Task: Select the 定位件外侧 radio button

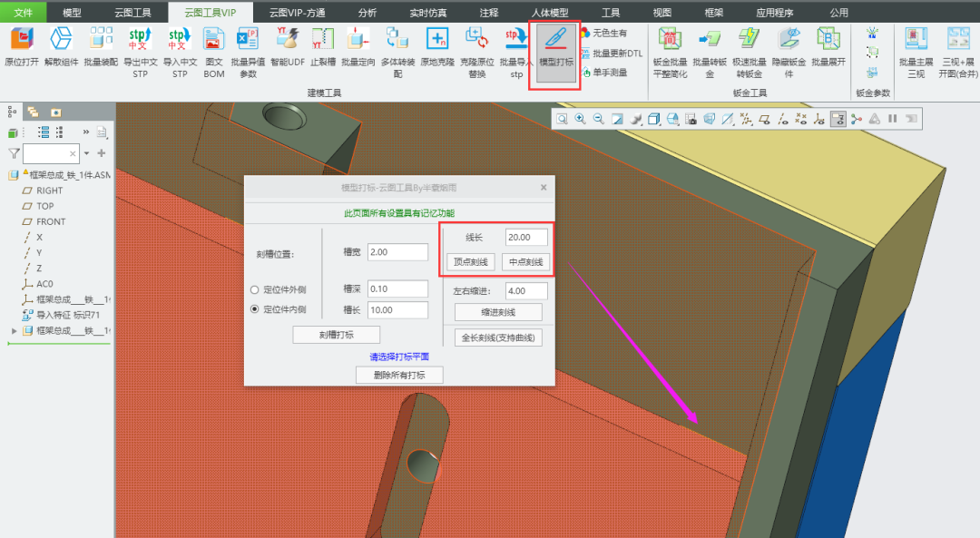Action: click(254, 290)
